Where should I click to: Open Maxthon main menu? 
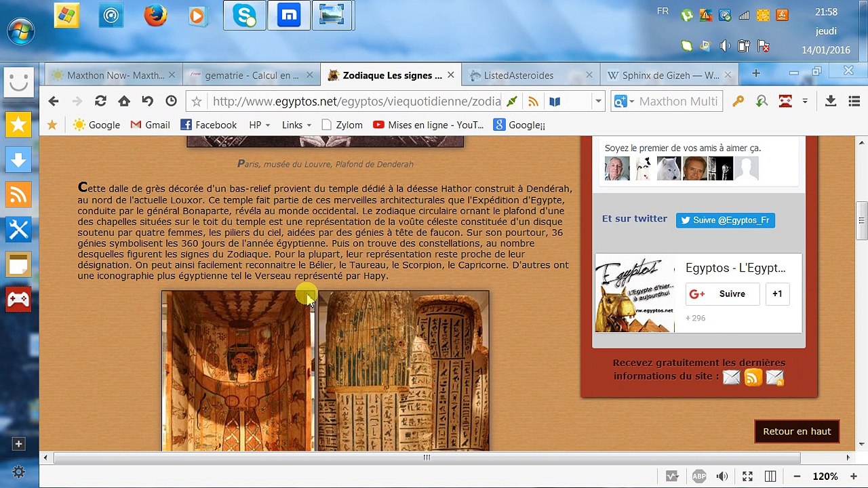[854, 102]
